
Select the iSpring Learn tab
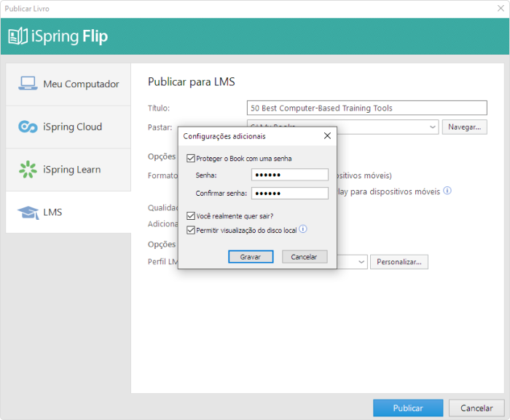[68, 170]
